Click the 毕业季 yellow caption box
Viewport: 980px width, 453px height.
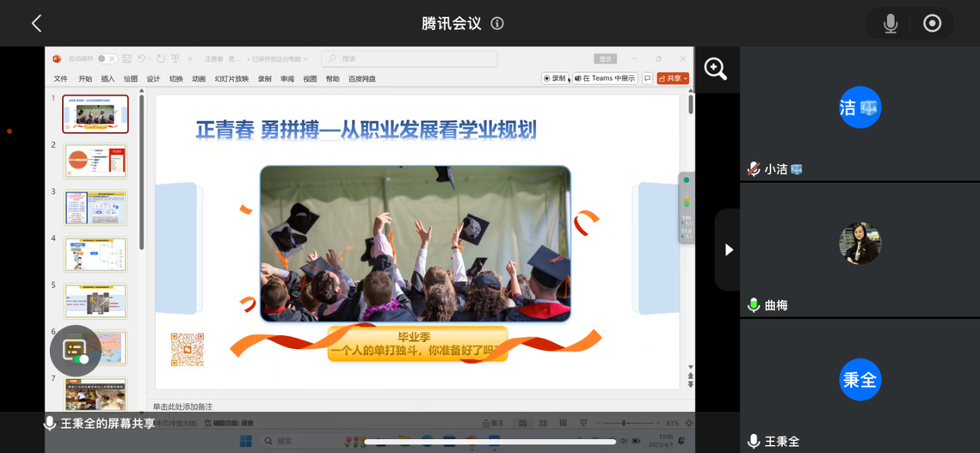coord(417,343)
